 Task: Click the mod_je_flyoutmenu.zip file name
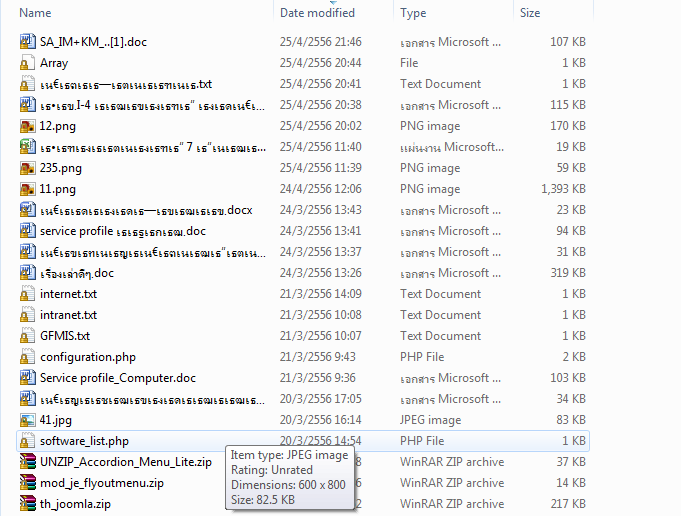102,483
